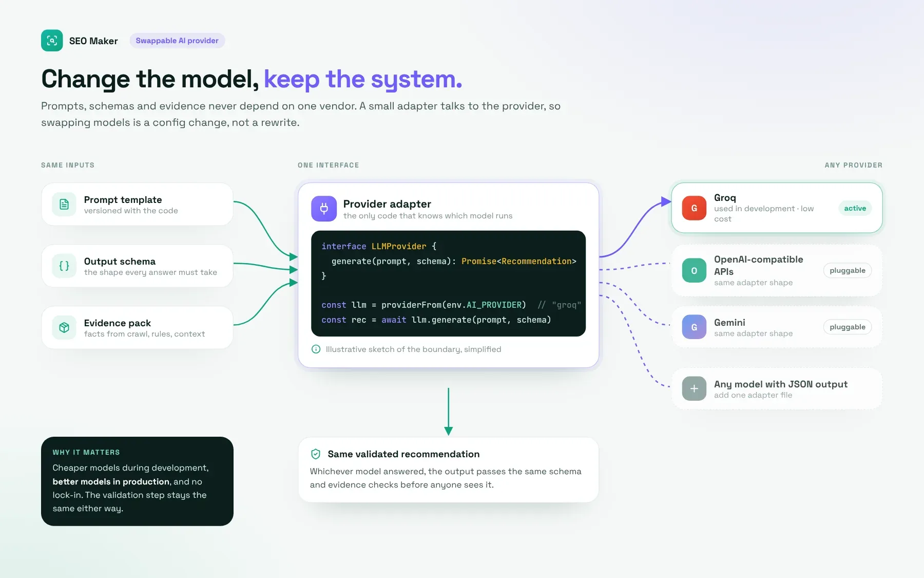Click the ANY PROVIDER column label

pyautogui.click(x=854, y=165)
